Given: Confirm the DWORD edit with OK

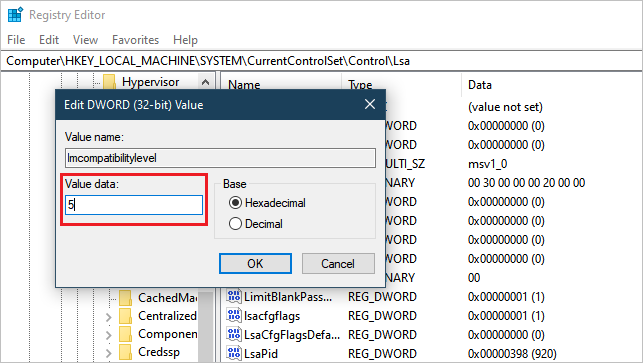Looking at the screenshot, I should point(255,263).
